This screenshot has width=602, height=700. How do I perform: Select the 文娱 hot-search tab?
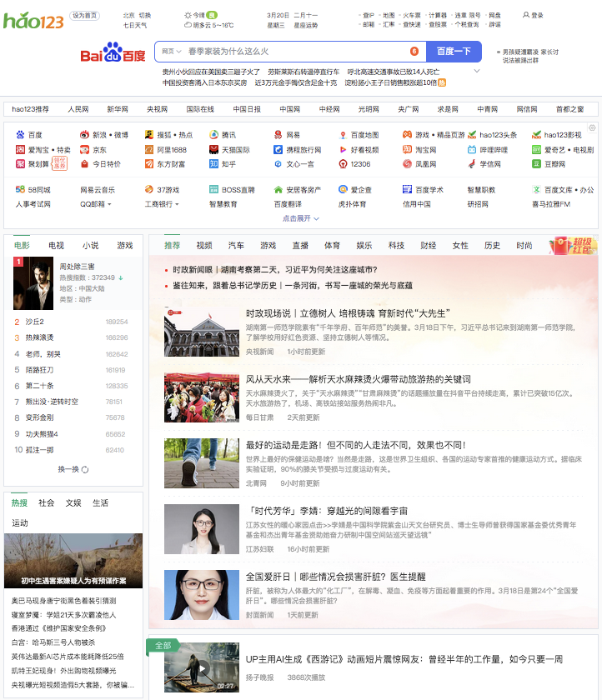(x=73, y=503)
